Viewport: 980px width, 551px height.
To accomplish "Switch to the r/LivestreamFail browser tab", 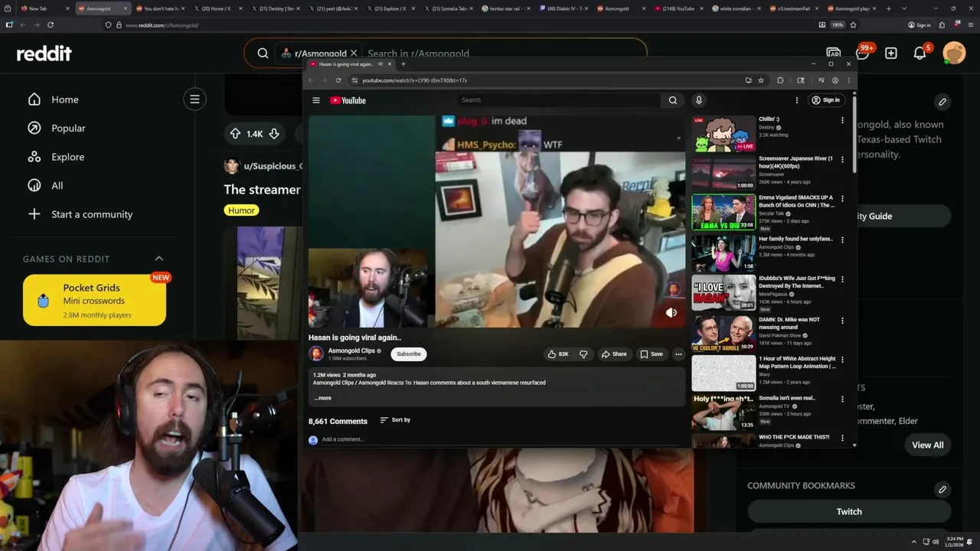I will (793, 8).
